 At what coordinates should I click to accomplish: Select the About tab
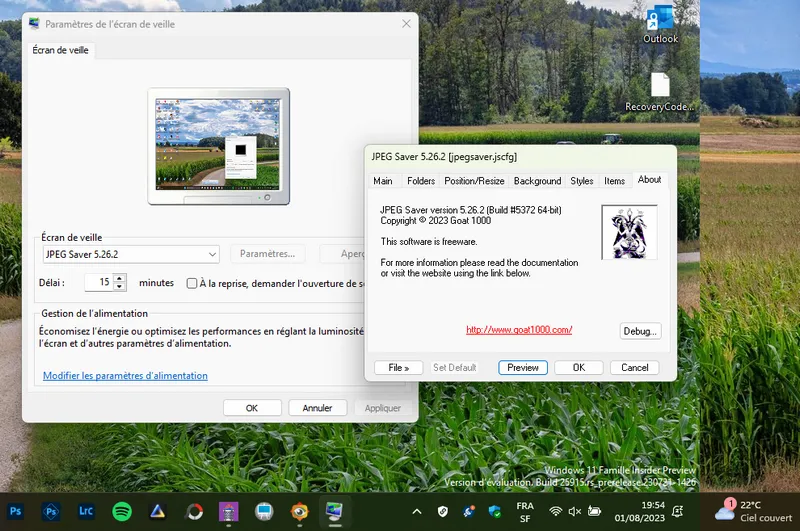click(x=649, y=180)
